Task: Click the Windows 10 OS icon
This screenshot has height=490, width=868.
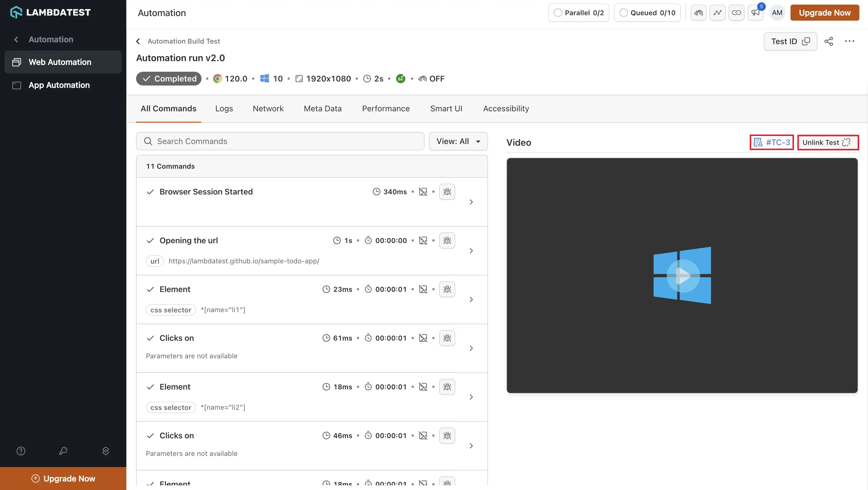Action: (x=265, y=79)
